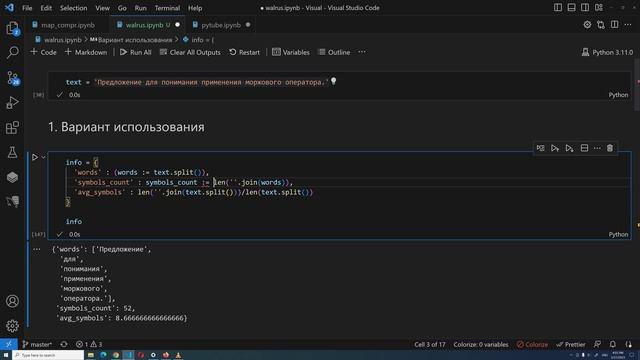
Task: Switch to the map_compr.ipynb tab
Action: 68,25
